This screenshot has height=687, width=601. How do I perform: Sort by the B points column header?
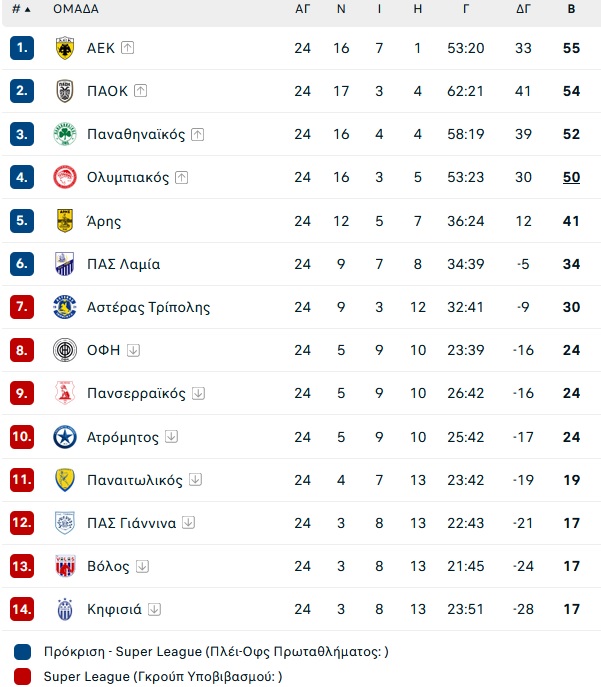571,9
